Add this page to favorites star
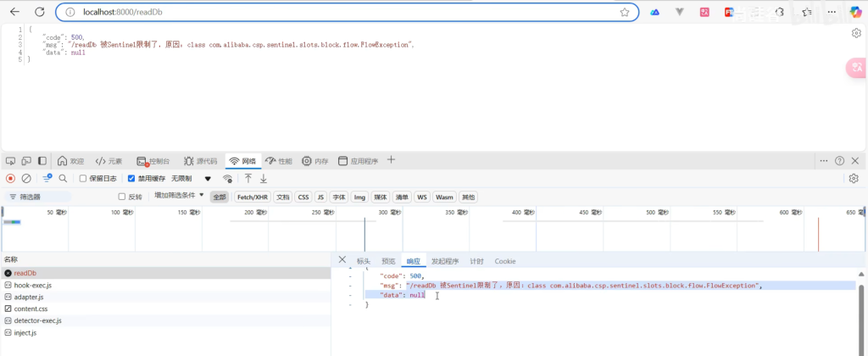The image size is (868, 356). (625, 12)
